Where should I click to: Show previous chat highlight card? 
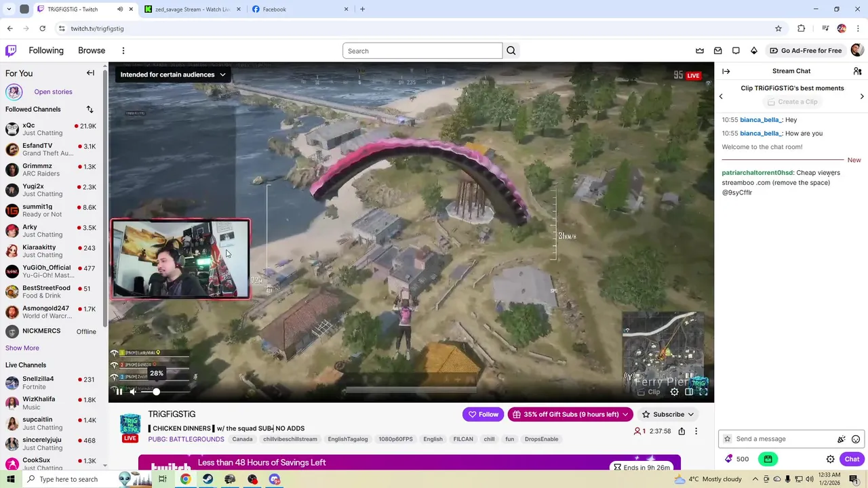(721, 96)
